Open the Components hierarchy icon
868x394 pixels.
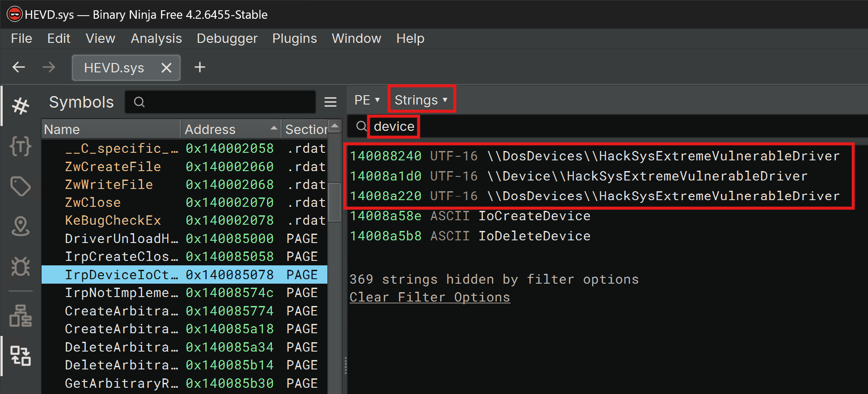[21, 316]
